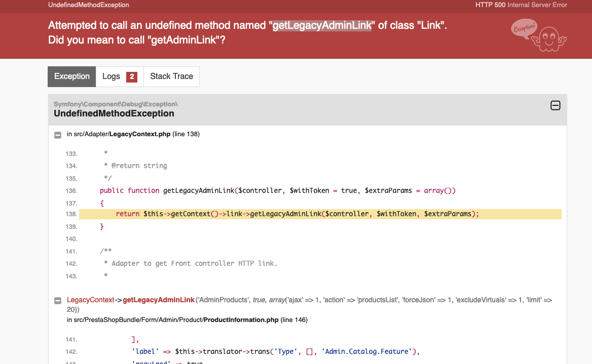The image size is (592, 364).
Task: Collapse the UndefinedMethodException block with minus icon
Action: 555,105
